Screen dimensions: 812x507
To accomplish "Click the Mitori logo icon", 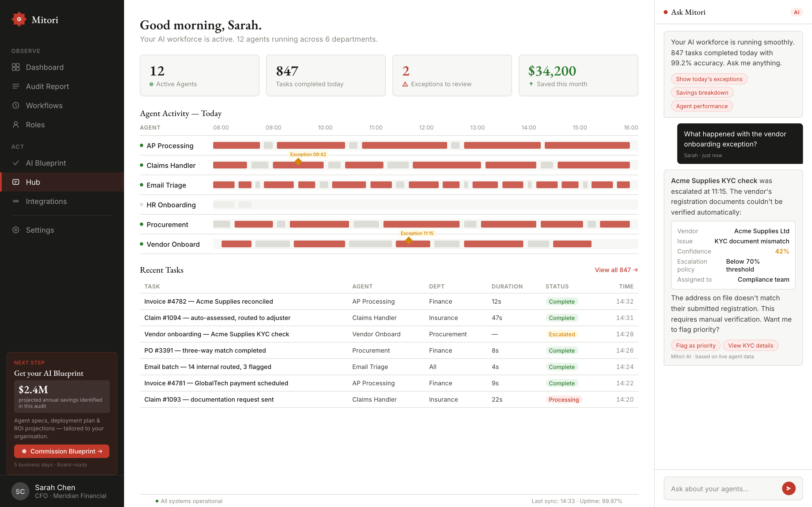I will pyautogui.click(x=19, y=19).
